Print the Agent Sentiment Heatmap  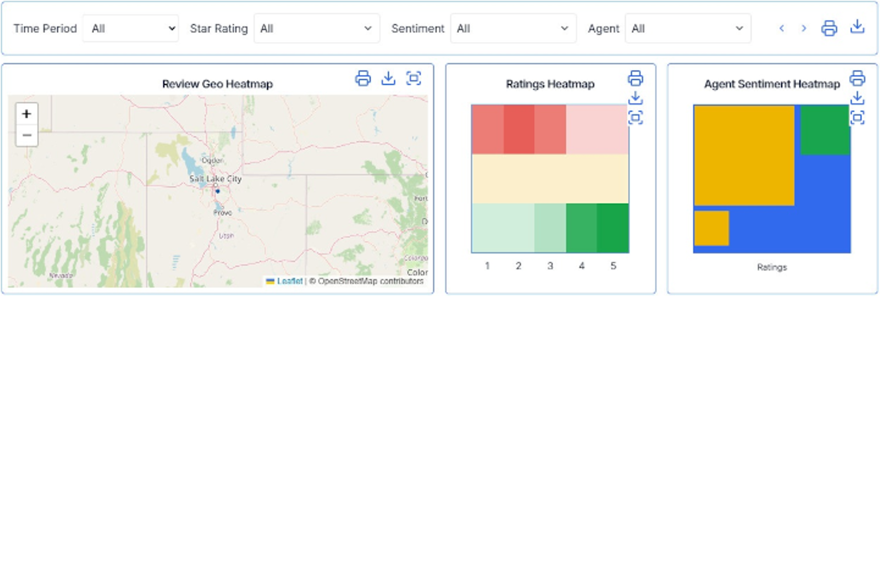[857, 78]
